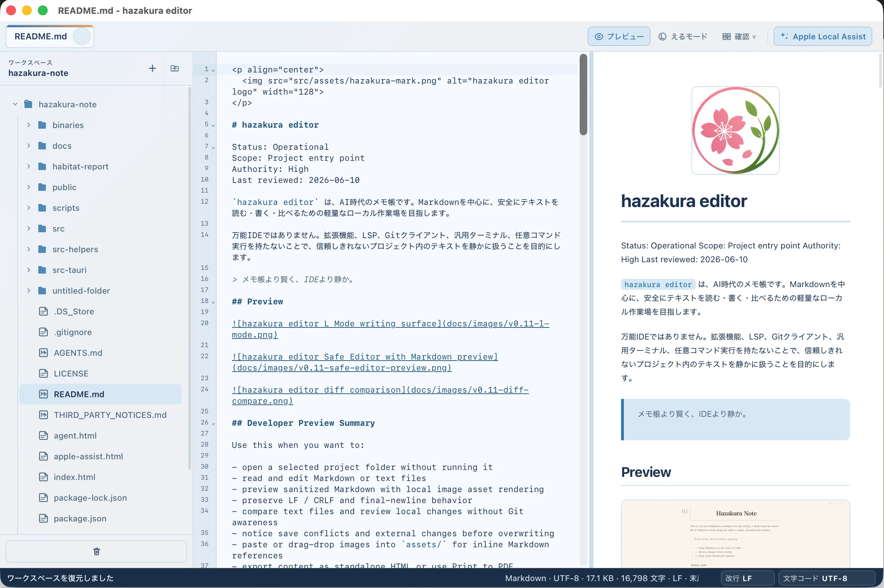Screen dimensions: 884x588
Task: Click the Hazakura Note screenshot in preview
Action: click(x=735, y=533)
